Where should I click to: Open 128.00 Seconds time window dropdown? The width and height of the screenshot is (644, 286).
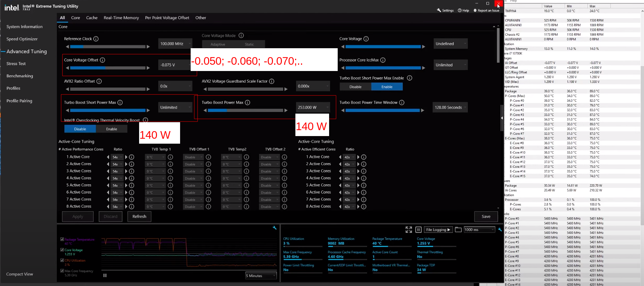tap(450, 107)
